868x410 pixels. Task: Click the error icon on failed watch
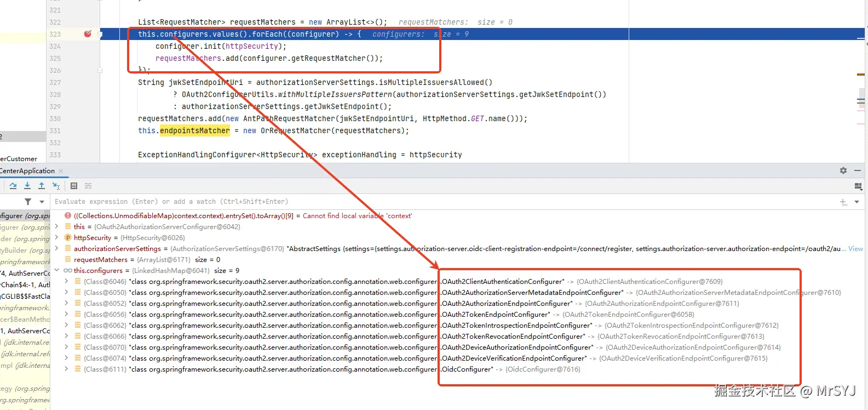point(68,216)
